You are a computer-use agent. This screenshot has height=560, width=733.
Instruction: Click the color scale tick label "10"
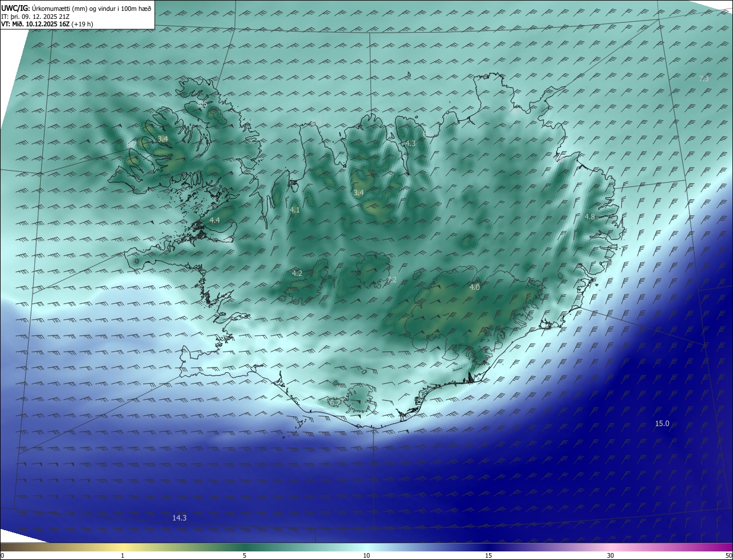[x=366, y=555]
